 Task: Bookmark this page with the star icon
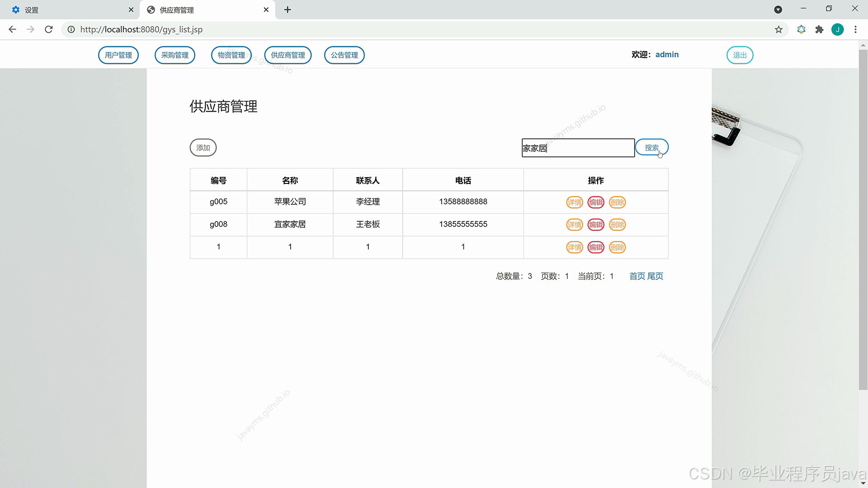point(778,29)
